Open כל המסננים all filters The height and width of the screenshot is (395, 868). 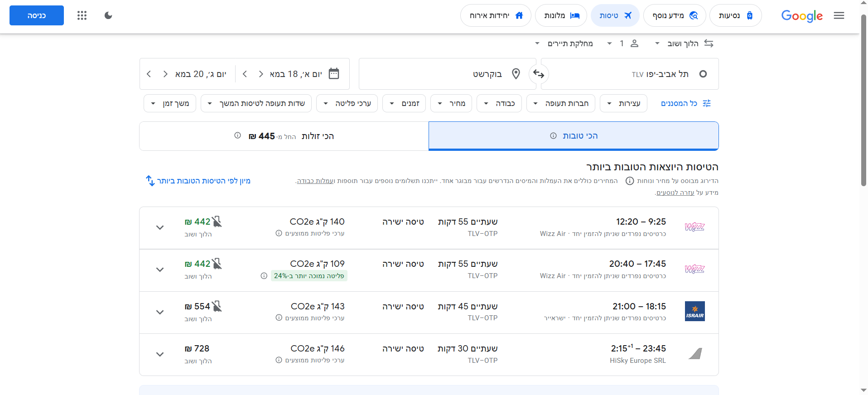(685, 103)
